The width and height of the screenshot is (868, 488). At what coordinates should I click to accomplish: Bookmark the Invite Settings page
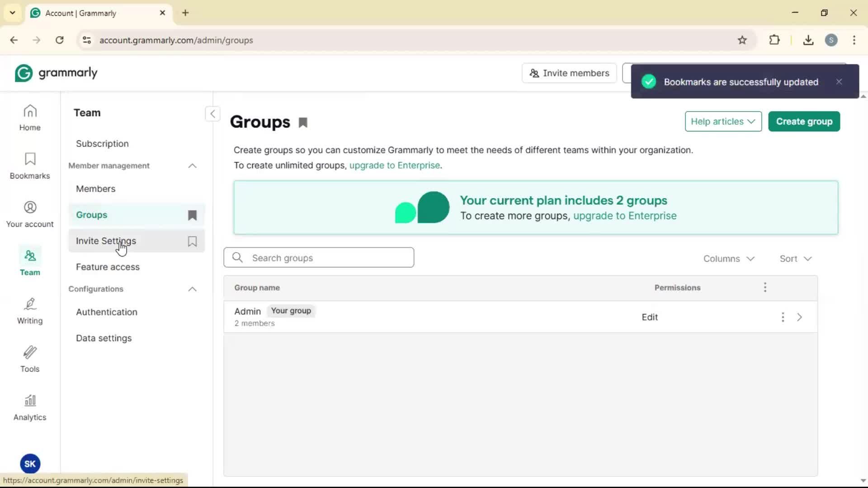192,241
